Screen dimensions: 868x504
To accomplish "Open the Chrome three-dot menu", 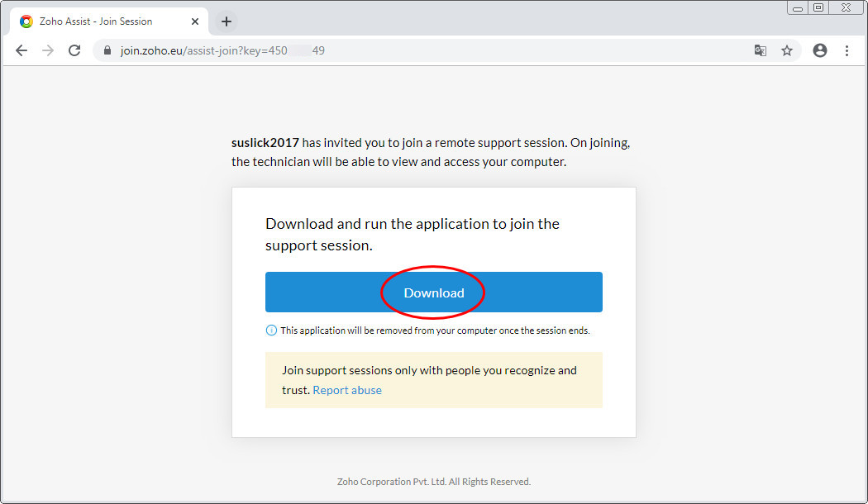I will [x=847, y=51].
